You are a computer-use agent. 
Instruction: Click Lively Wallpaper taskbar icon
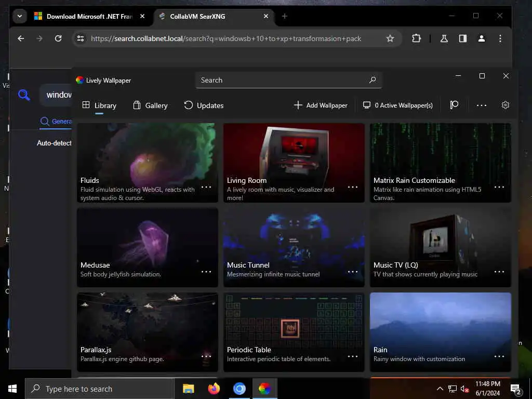264,389
